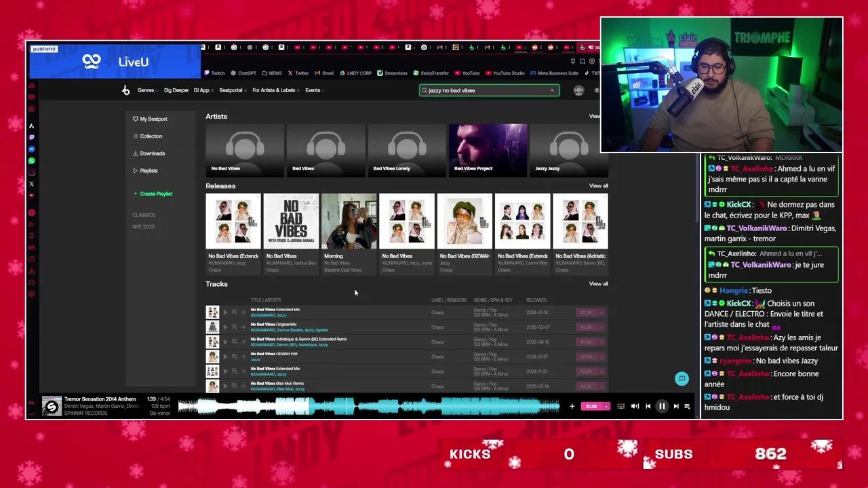Open the Beatportal menu link
The width and height of the screenshot is (868, 488).
coord(233,90)
